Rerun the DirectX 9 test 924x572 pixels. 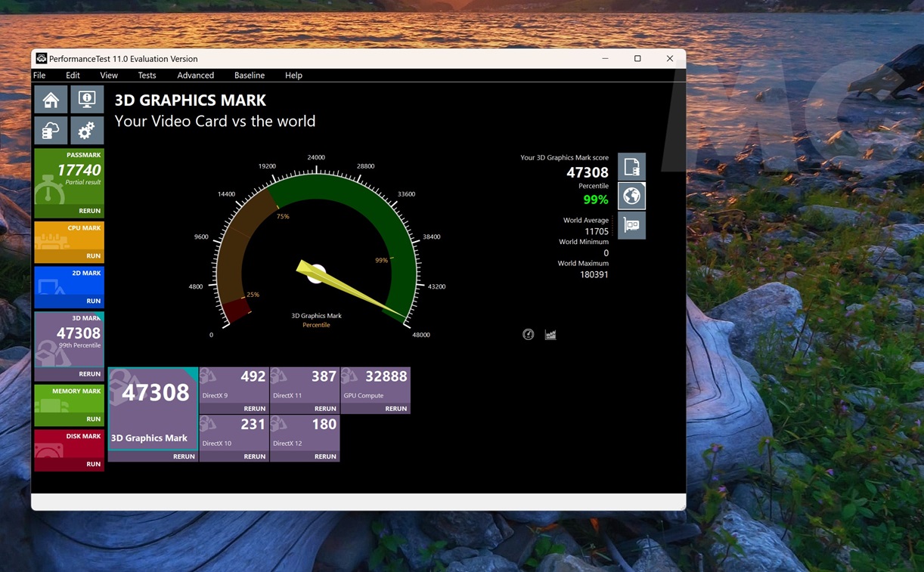[254, 409]
